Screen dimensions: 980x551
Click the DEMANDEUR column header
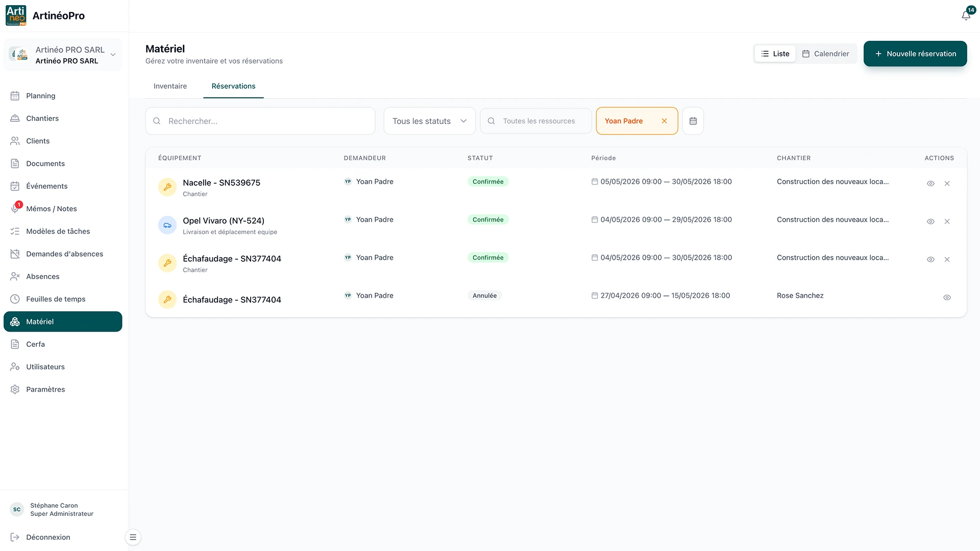364,158
